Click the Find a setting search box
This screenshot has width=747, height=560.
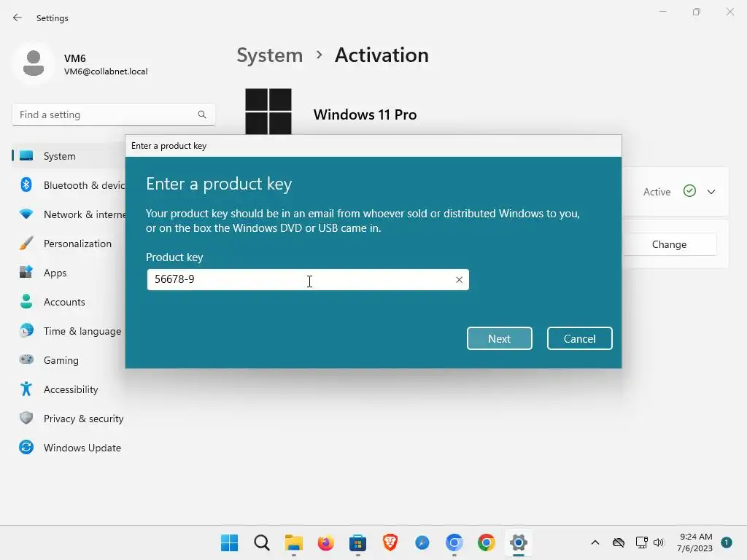[113, 114]
